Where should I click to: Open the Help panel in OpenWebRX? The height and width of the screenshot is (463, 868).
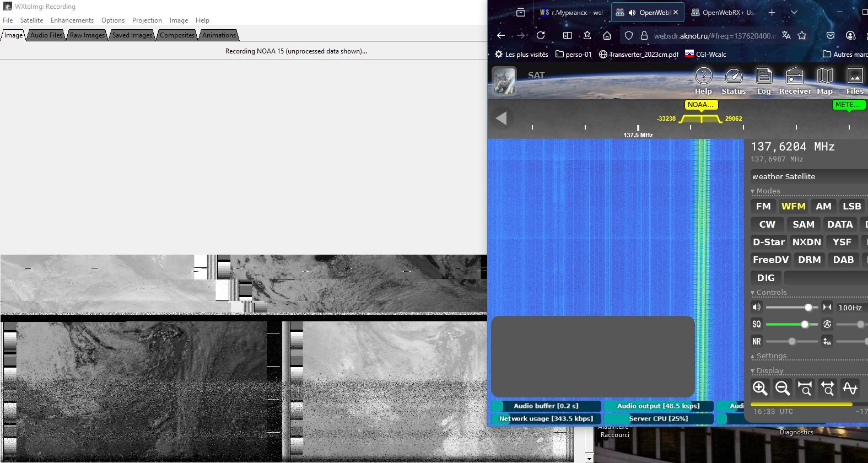coord(703,80)
